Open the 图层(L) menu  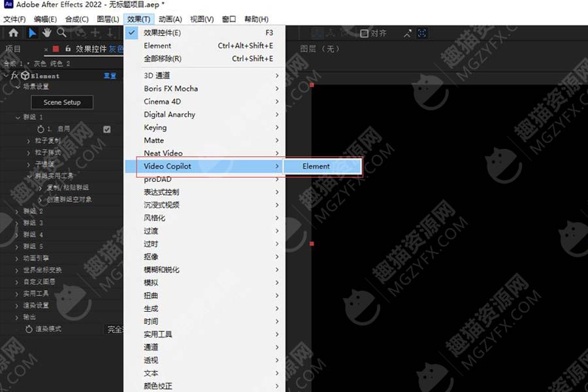[108, 19]
